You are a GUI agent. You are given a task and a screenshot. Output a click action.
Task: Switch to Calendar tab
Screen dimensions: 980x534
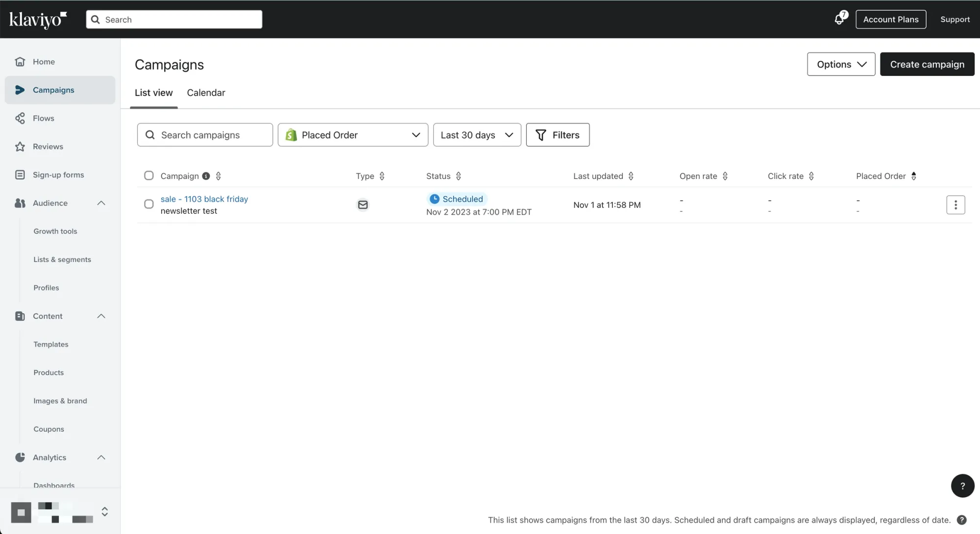[x=206, y=93]
